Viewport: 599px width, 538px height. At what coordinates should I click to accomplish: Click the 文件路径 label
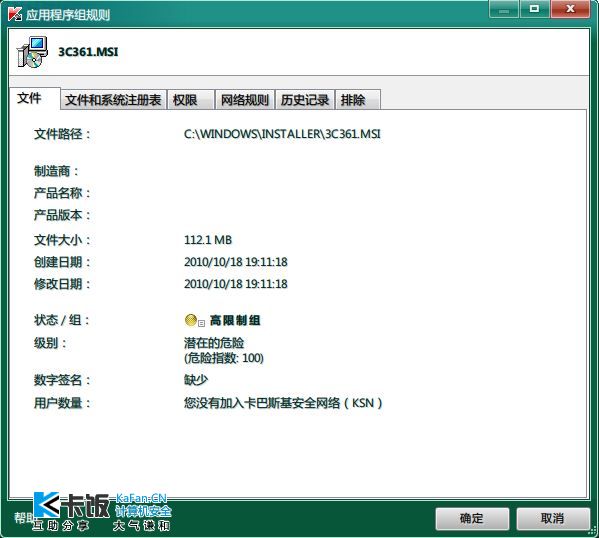62,134
